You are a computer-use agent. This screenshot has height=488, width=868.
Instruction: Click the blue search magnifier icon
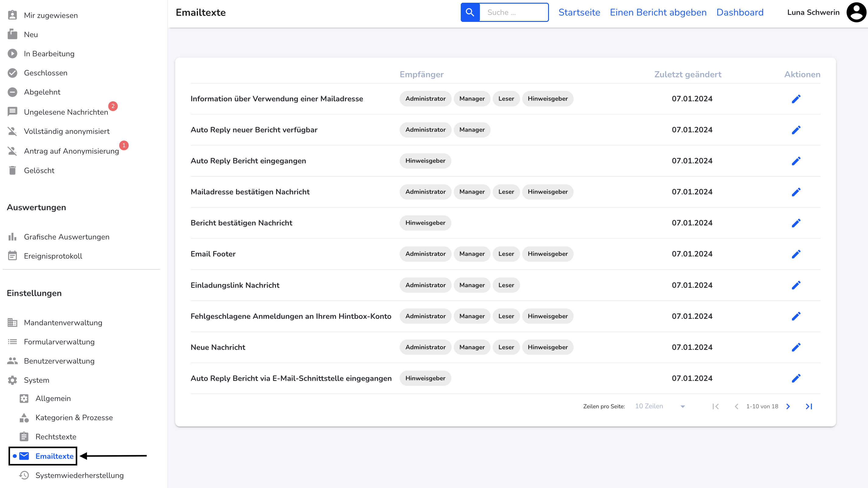point(470,12)
